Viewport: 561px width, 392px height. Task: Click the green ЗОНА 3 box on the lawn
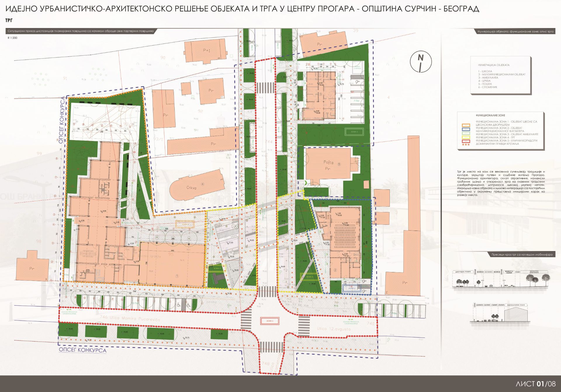tap(354, 132)
